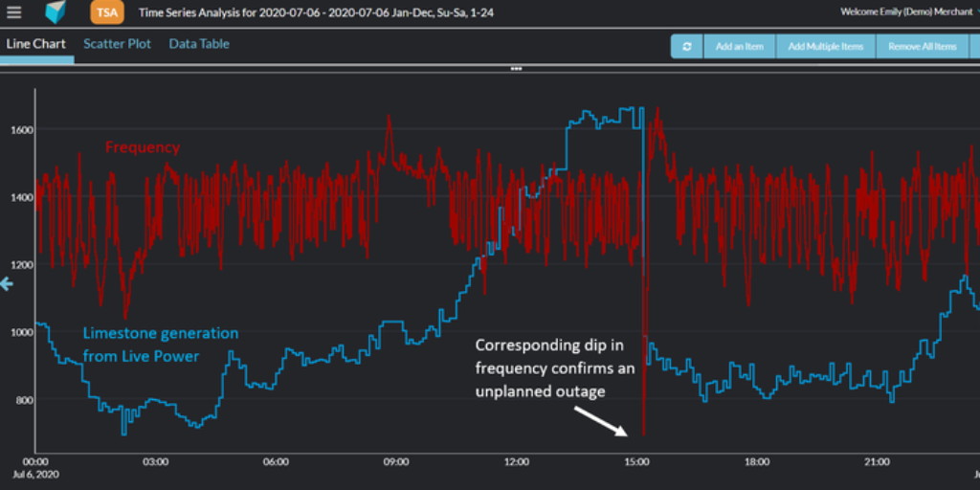Open the Data Table tab
Screen dimensions: 980x490
click(x=199, y=44)
